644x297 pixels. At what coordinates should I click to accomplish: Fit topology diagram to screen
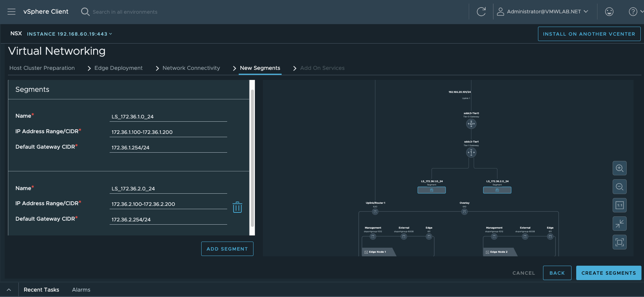tap(619, 242)
